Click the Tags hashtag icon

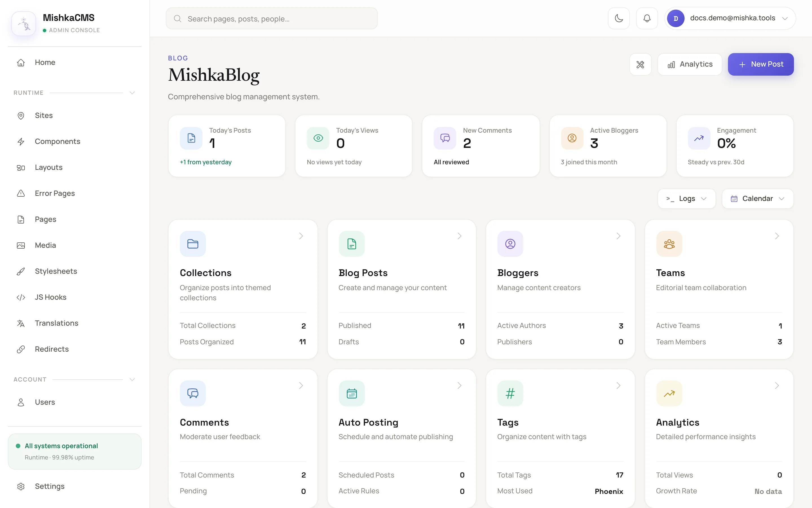510,393
